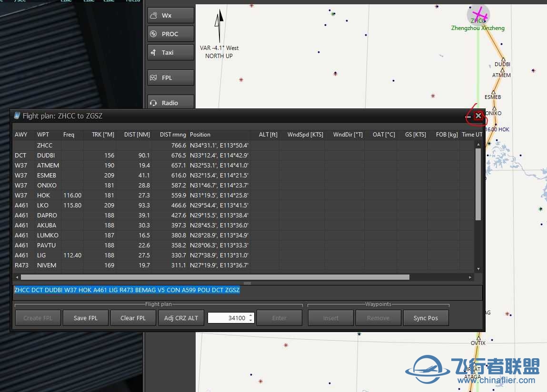Increase cruise altitude with the up stepper arrow

coord(251,315)
